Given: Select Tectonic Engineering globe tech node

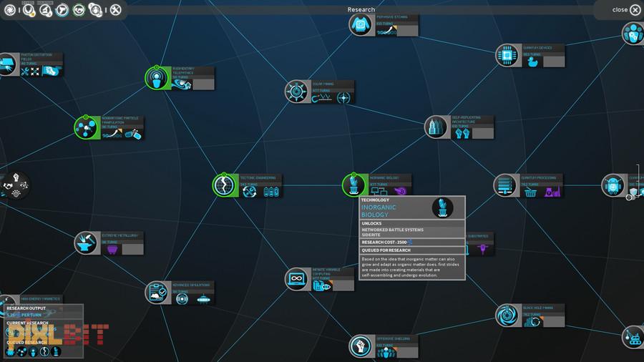Looking at the screenshot, I should point(224,185).
